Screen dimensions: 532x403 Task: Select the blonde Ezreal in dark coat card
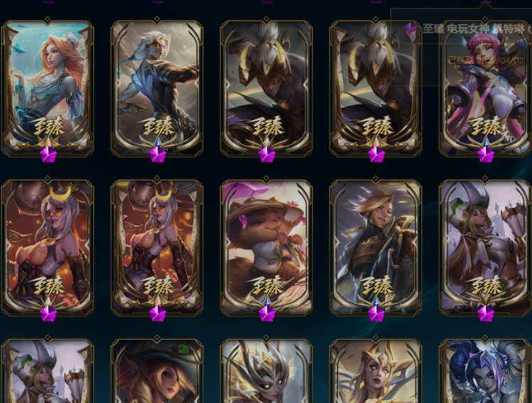(375, 247)
